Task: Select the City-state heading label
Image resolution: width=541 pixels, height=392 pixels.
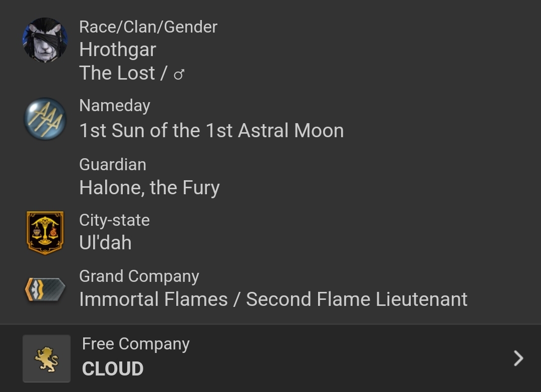Action: pos(114,220)
